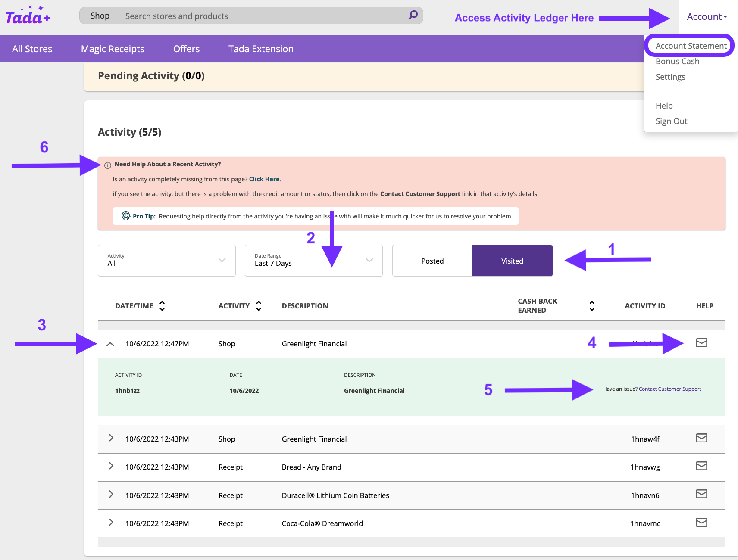Click the Click Here missing activity link
The height and width of the screenshot is (560, 738).
tap(264, 179)
